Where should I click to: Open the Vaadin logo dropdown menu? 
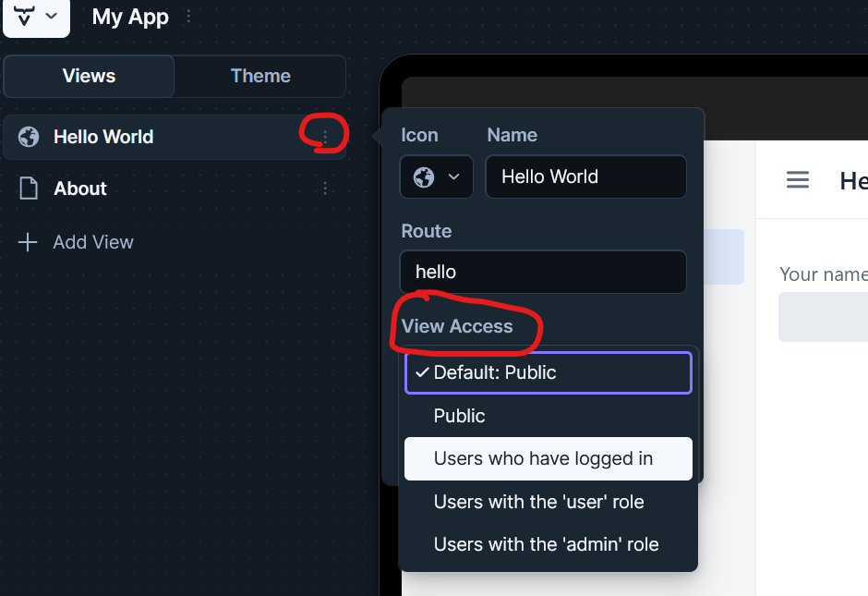(36, 17)
